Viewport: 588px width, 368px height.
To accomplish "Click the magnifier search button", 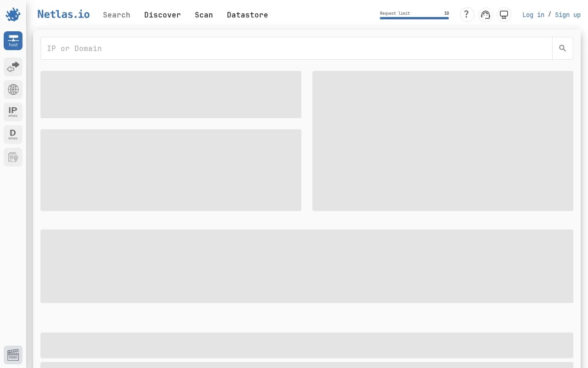I will tap(562, 48).
